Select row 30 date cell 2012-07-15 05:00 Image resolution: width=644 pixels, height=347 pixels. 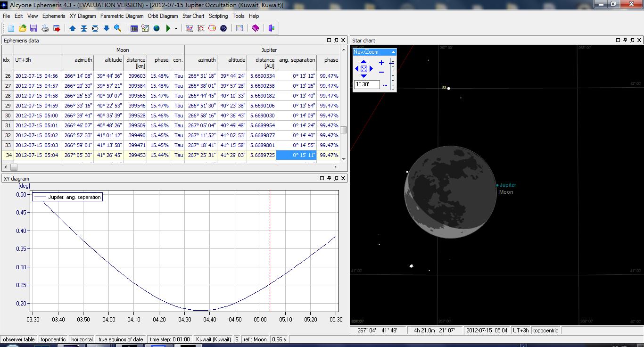click(x=37, y=116)
